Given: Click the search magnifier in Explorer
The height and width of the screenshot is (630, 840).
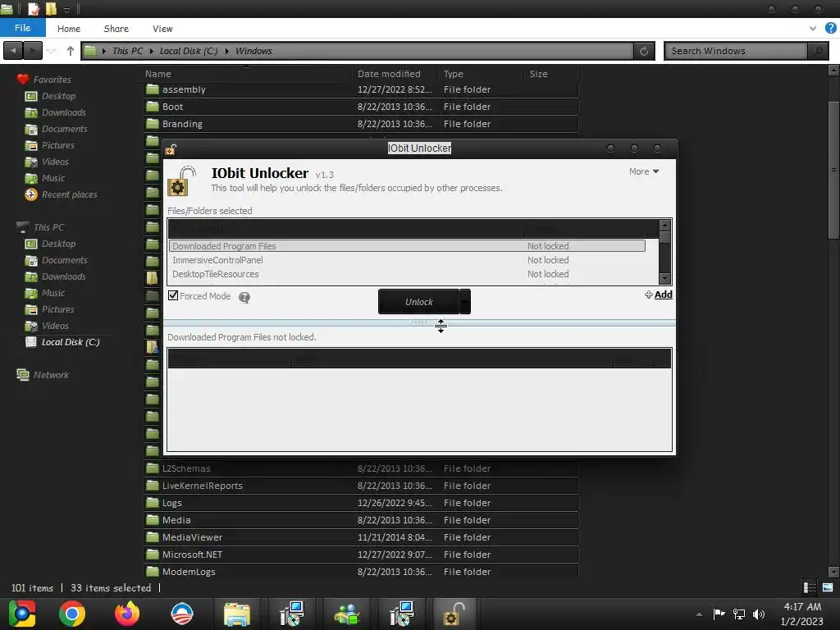Looking at the screenshot, I should coord(818,51).
